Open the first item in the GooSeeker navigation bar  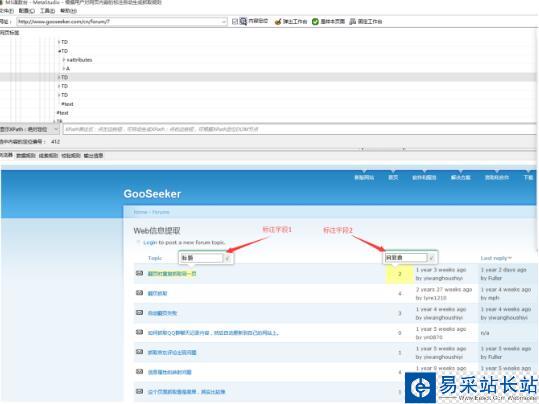click(364, 177)
